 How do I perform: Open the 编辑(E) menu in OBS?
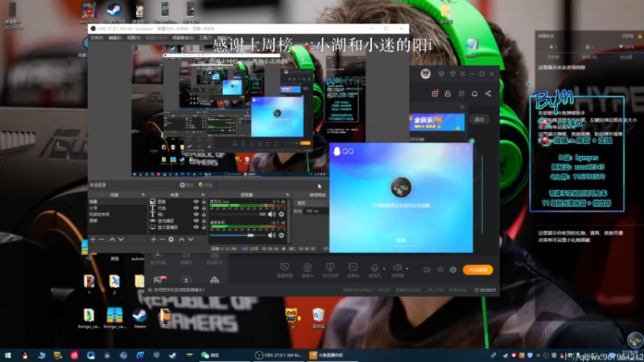click(115, 38)
